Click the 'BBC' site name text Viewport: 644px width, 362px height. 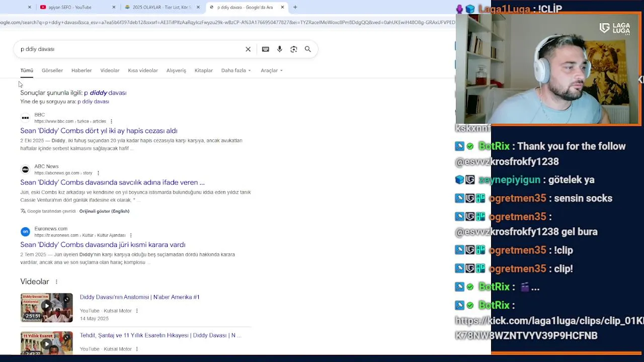click(x=40, y=115)
